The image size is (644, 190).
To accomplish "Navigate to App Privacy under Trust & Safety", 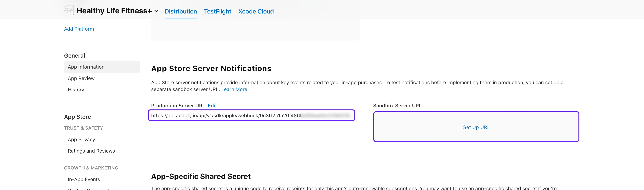I will [x=81, y=139].
